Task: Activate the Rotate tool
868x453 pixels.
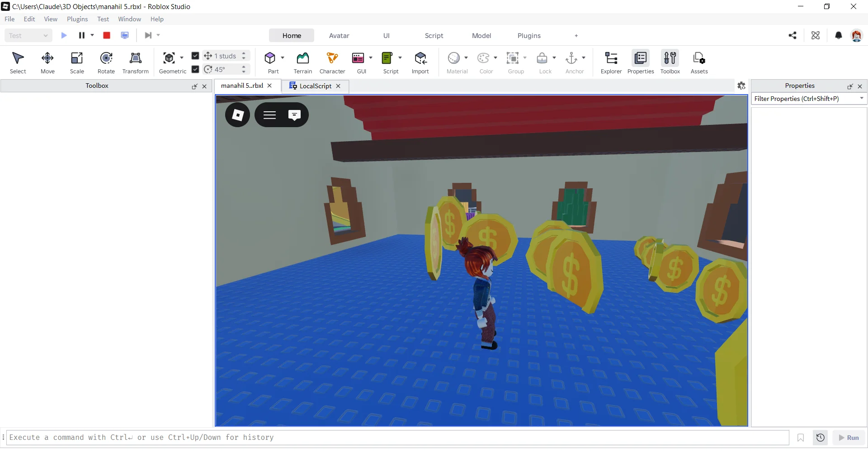Action: click(106, 62)
